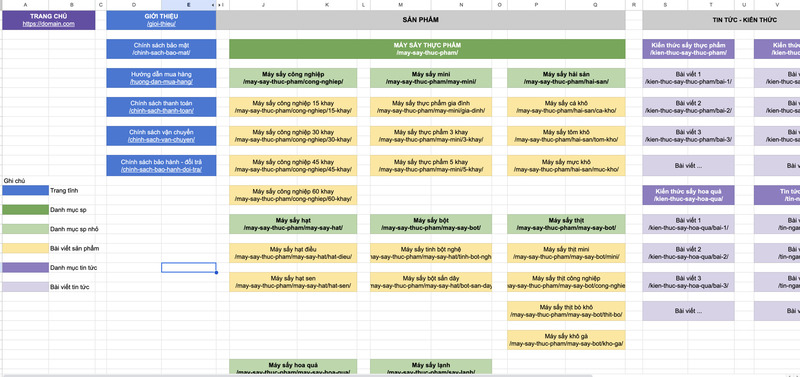Select column A header
Image resolution: width=800 pixels, height=377 pixels.
click(26, 5)
